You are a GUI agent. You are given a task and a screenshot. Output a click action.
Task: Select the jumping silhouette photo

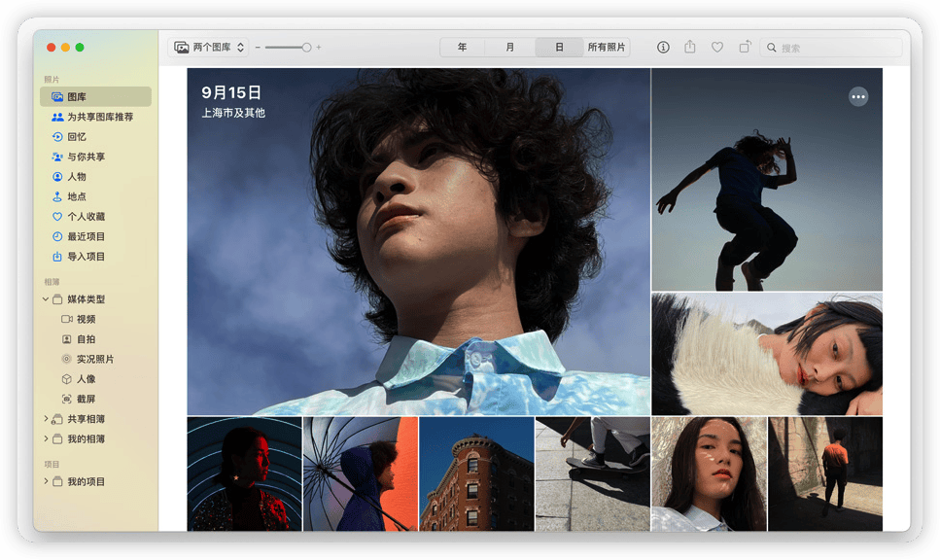pos(767,179)
